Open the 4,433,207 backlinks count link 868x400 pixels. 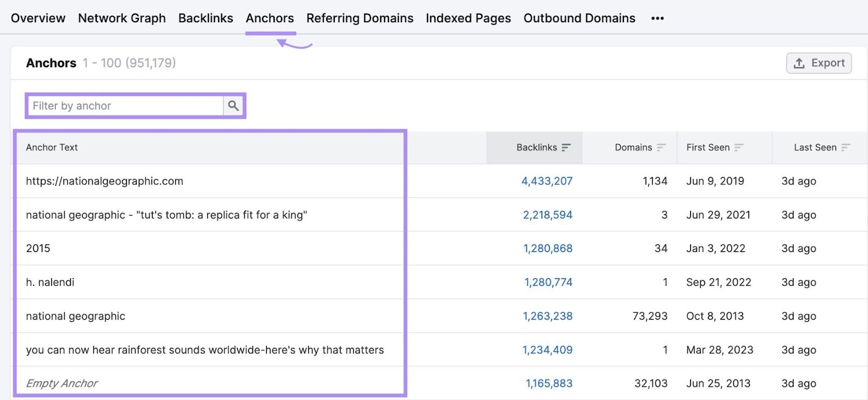(547, 181)
